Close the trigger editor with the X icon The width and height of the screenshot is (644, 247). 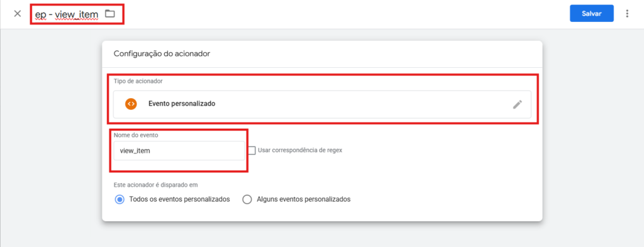[17, 14]
